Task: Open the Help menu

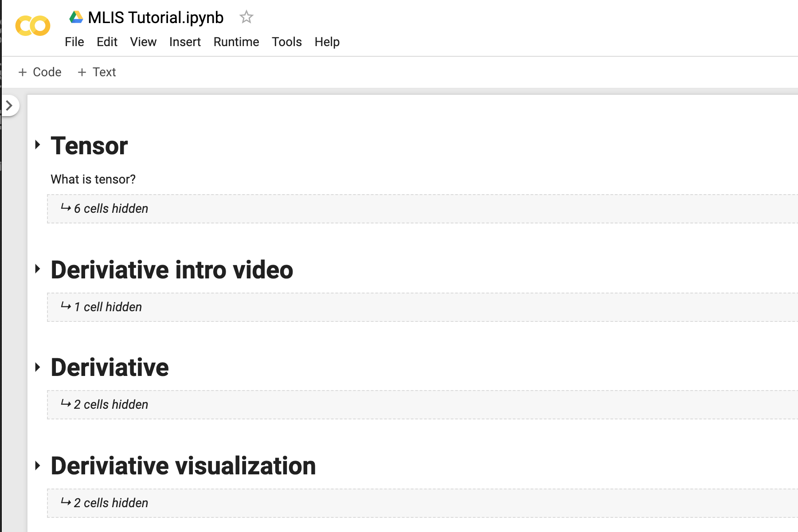Action: coord(327,42)
